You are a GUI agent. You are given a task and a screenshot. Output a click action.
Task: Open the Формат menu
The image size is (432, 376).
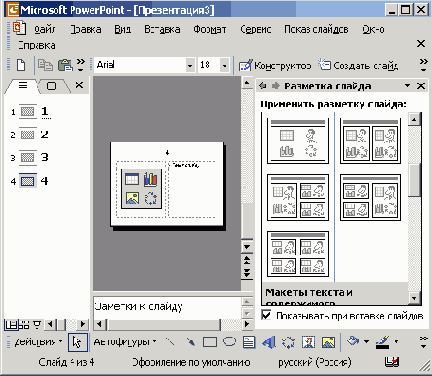tap(210, 29)
